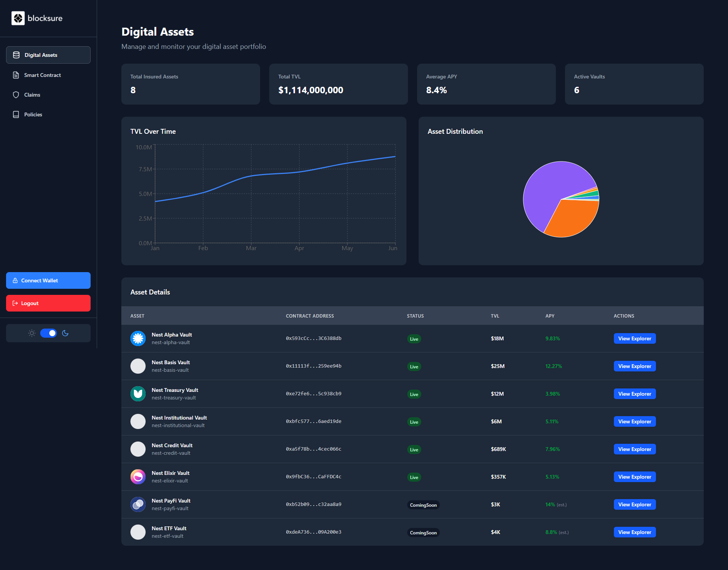Open the Smart Contract menu item
The height and width of the screenshot is (570, 728).
42,75
